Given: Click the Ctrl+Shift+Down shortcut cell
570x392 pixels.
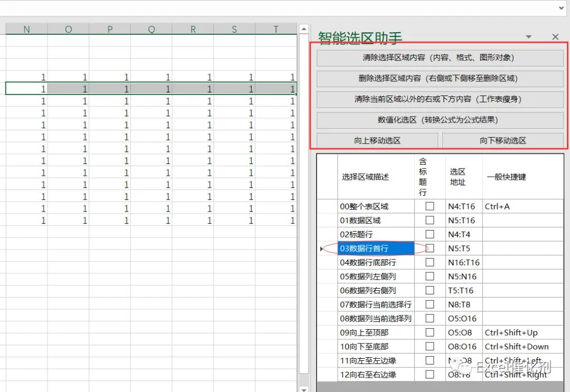Looking at the screenshot, I should [523, 347].
